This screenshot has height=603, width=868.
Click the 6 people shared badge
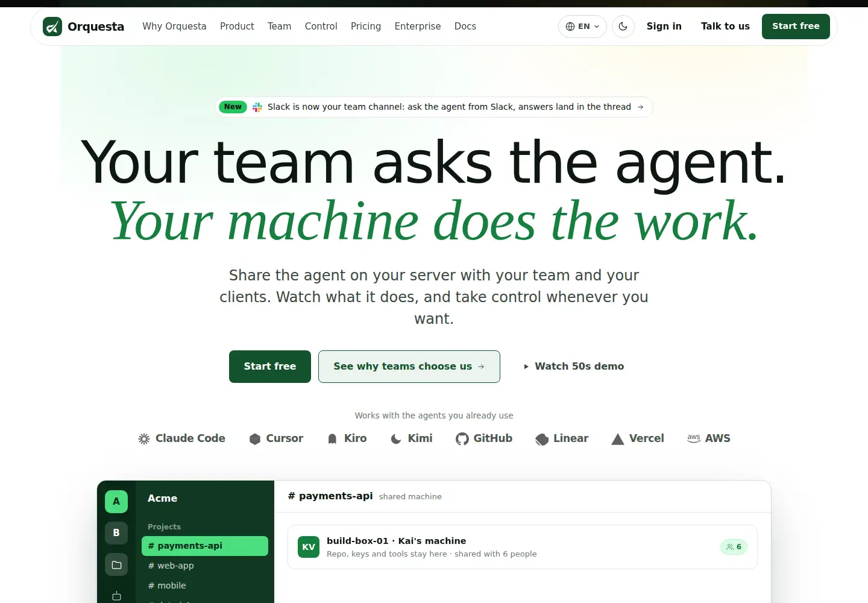coord(734,547)
